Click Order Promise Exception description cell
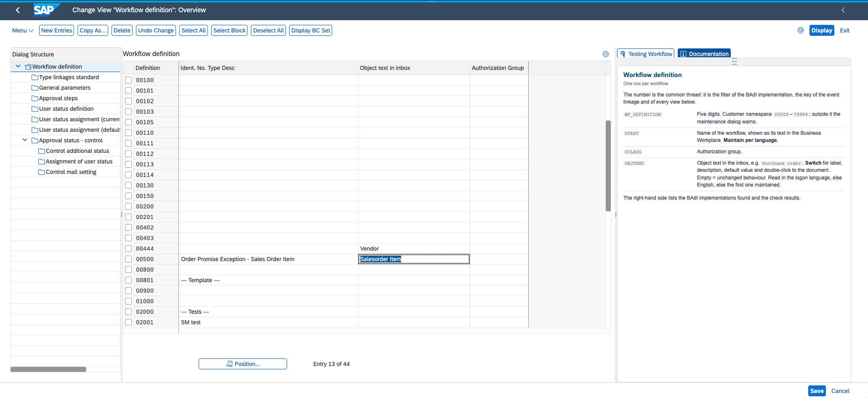 [268, 259]
